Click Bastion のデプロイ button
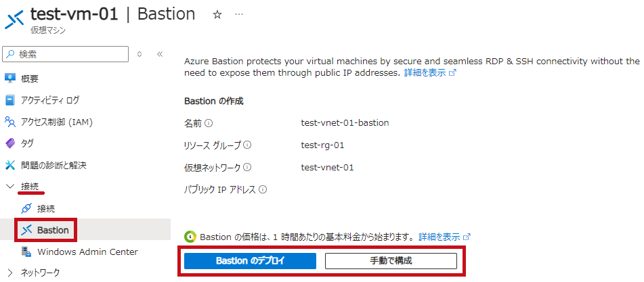This screenshot has height=282, width=644. click(x=250, y=261)
